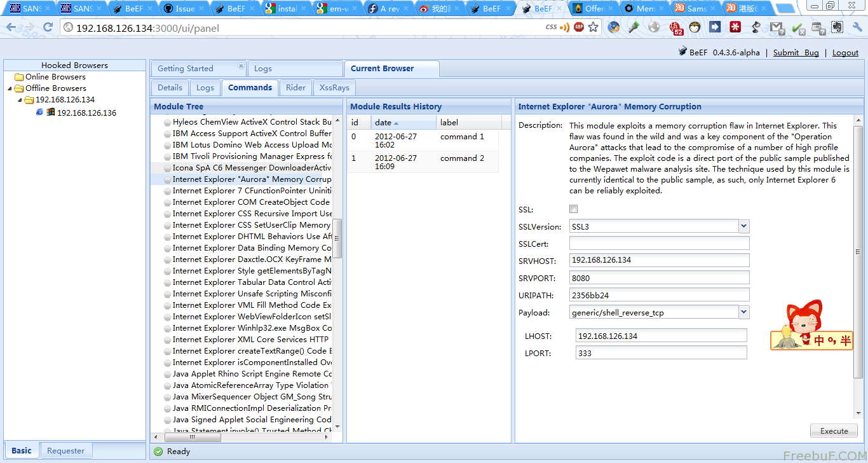
Task: Open the Evernote elephant extension icon
Action: pos(837,27)
